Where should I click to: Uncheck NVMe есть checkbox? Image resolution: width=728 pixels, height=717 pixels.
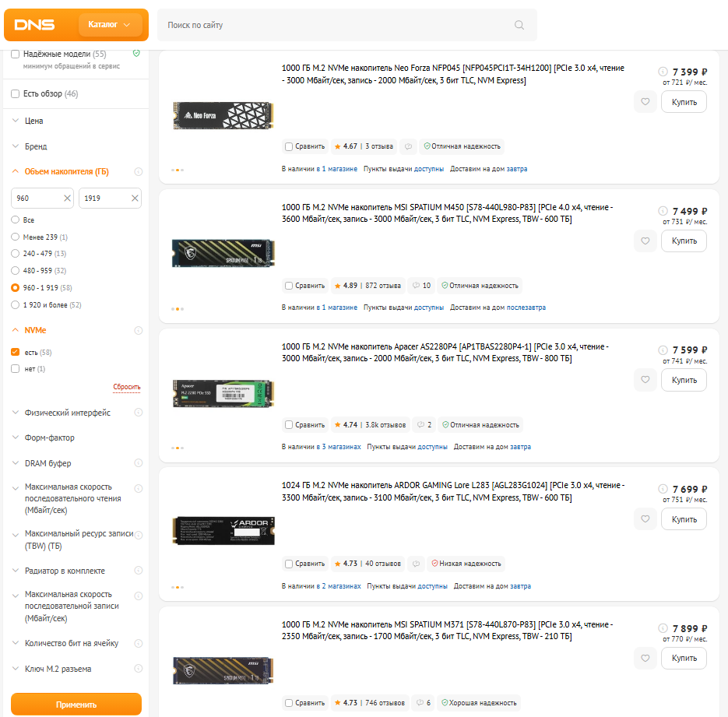16,352
